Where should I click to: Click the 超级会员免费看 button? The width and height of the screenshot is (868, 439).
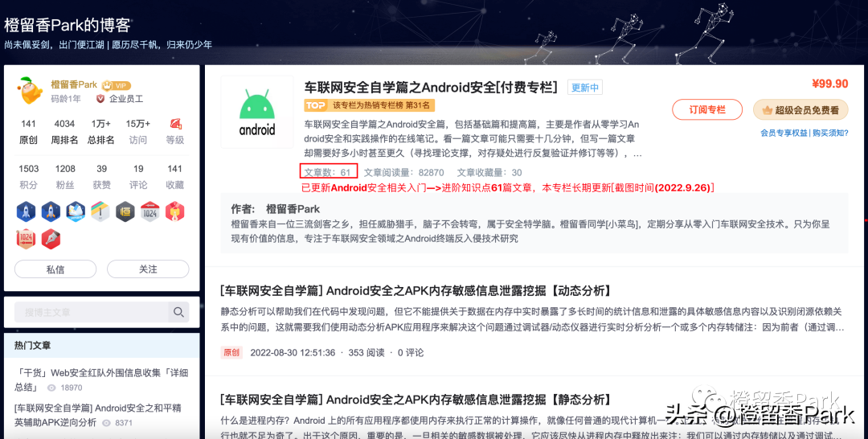coord(800,109)
